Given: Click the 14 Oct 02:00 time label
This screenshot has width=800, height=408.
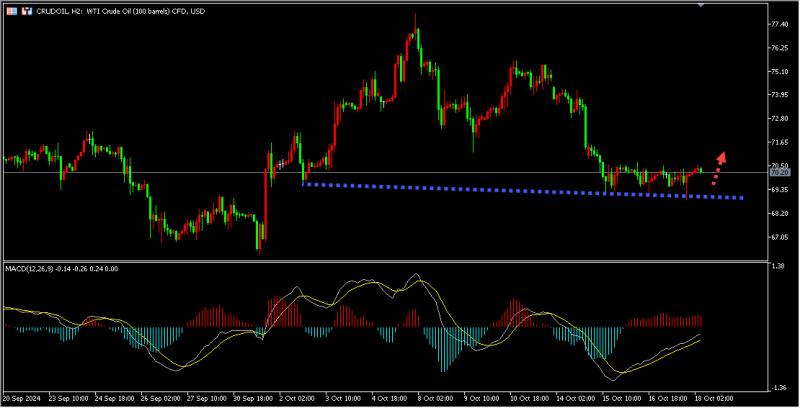Looking at the screenshot, I should click(576, 398).
